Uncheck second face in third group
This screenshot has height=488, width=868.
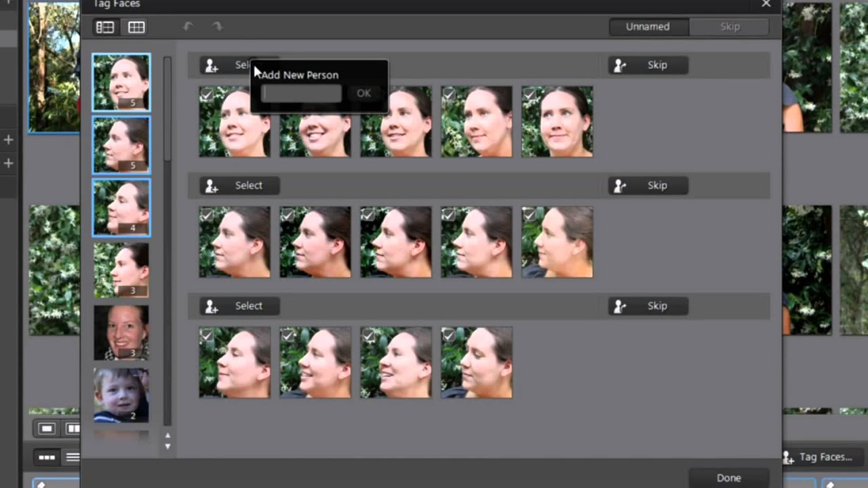[x=287, y=335]
